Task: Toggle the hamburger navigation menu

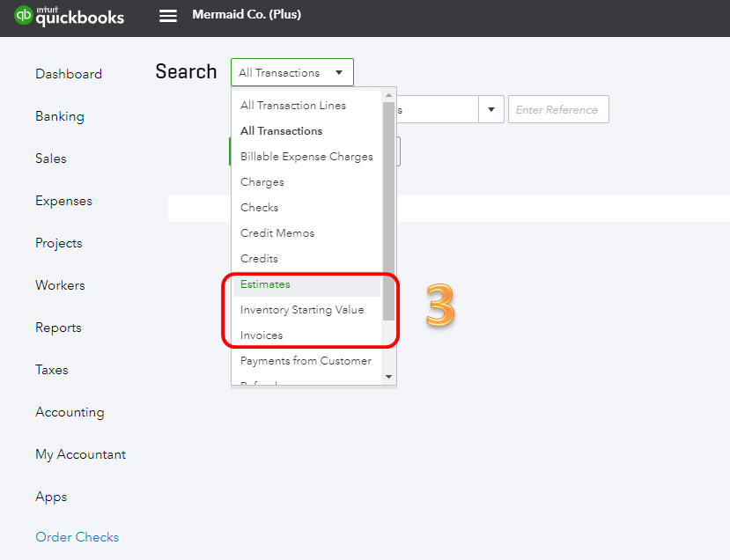Action: (168, 17)
